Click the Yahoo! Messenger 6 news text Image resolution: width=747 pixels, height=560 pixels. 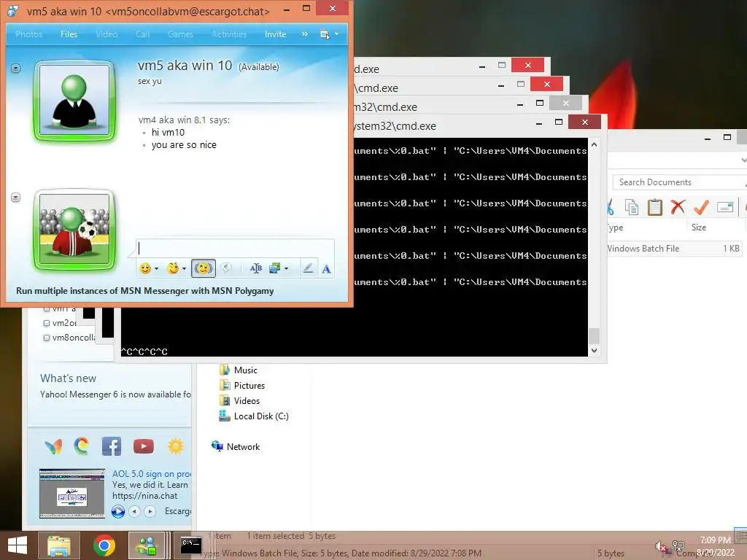pyautogui.click(x=115, y=394)
